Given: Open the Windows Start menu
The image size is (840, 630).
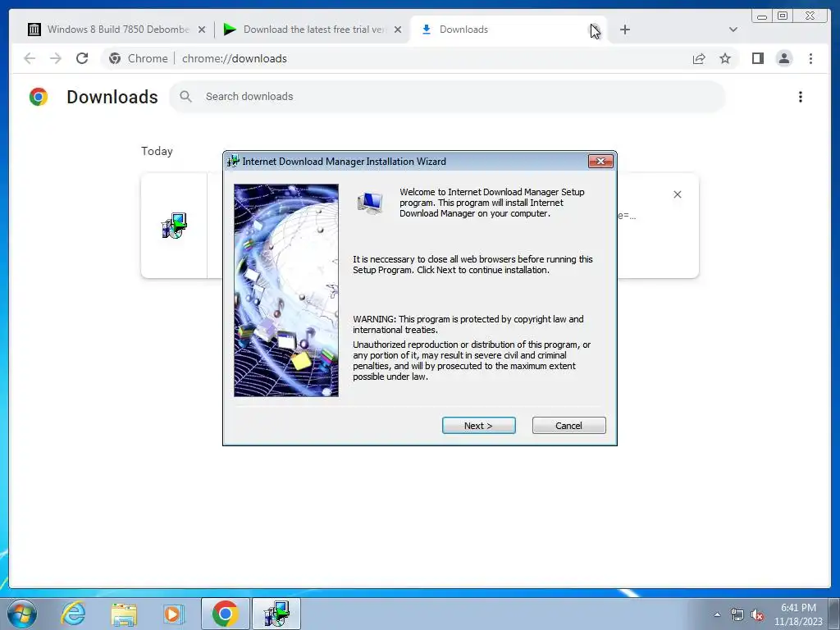Looking at the screenshot, I should pos(22,614).
